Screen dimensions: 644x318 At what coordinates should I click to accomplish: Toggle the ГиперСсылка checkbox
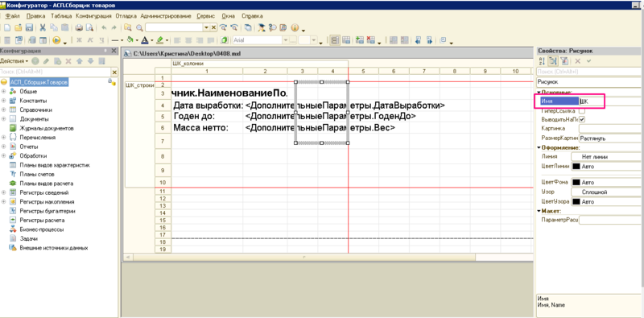click(581, 111)
